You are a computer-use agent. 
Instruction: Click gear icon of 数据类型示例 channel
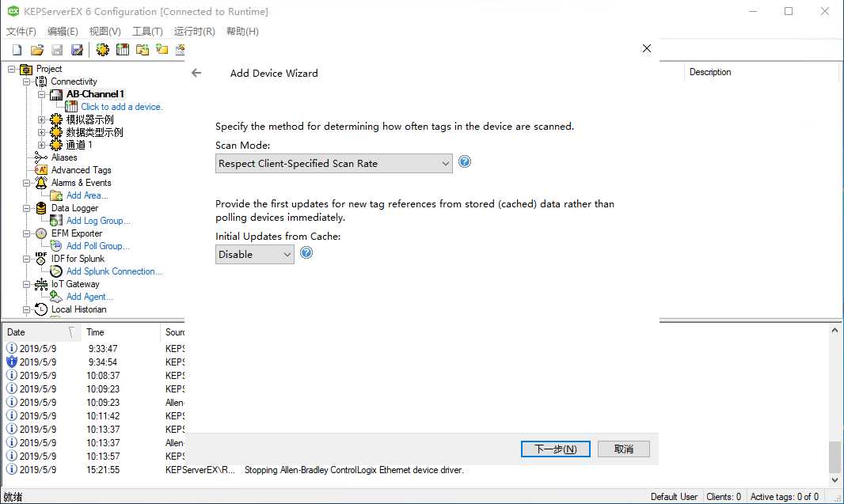[x=56, y=132]
